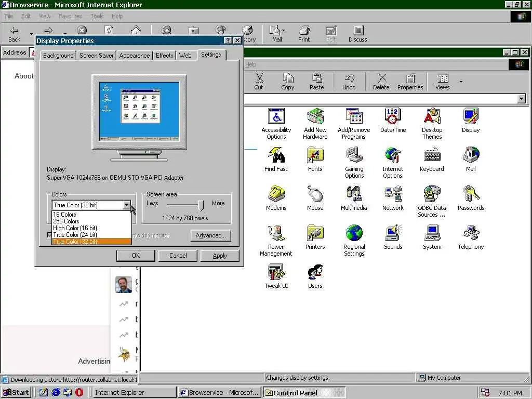The width and height of the screenshot is (532, 399).
Task: Collapse the Colors combo box arrow
Action: coord(127,205)
